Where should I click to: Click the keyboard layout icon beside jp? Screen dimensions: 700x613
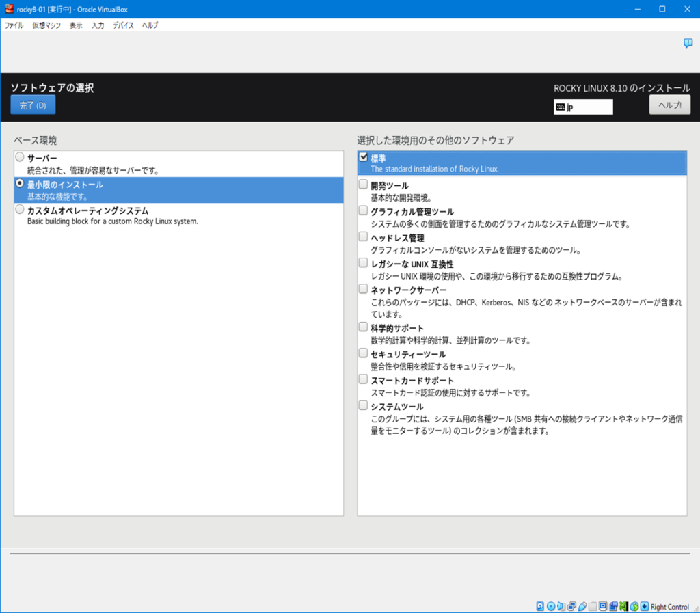561,107
